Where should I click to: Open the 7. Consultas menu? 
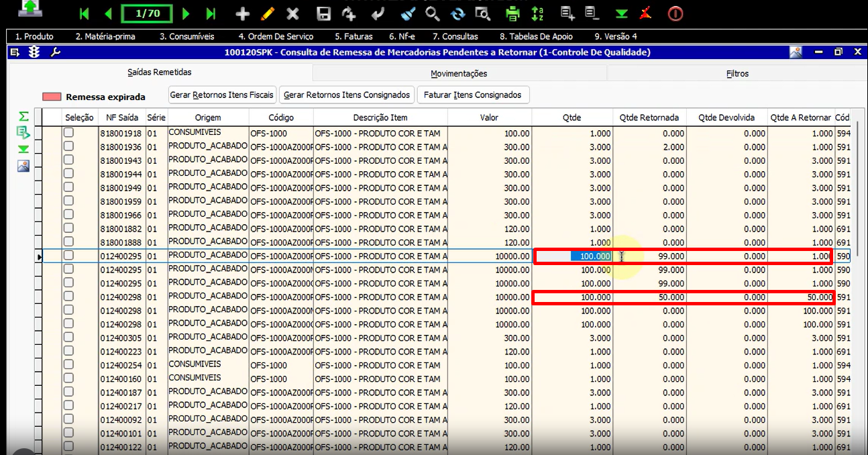455,36
